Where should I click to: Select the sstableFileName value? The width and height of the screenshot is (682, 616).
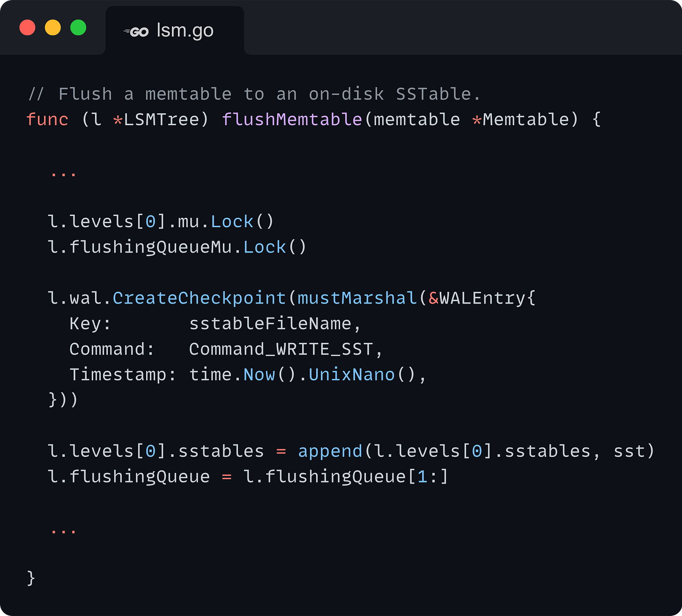pyautogui.click(x=275, y=323)
